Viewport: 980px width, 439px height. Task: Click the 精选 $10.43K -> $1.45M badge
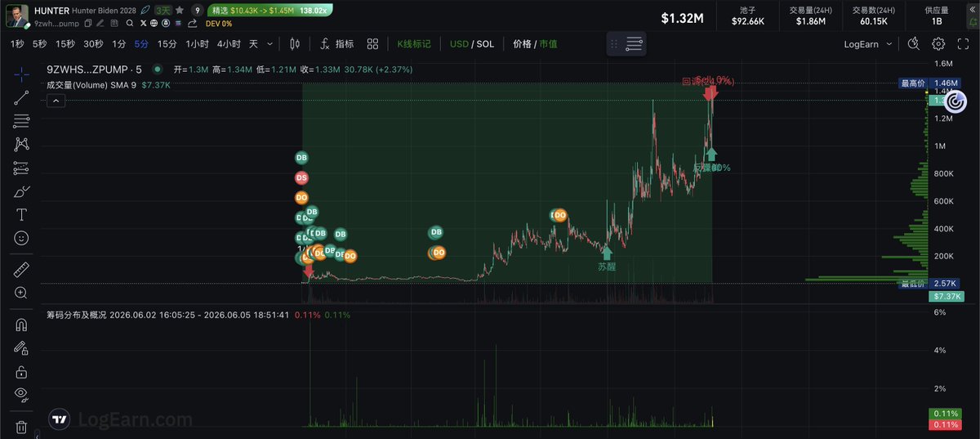point(269,11)
